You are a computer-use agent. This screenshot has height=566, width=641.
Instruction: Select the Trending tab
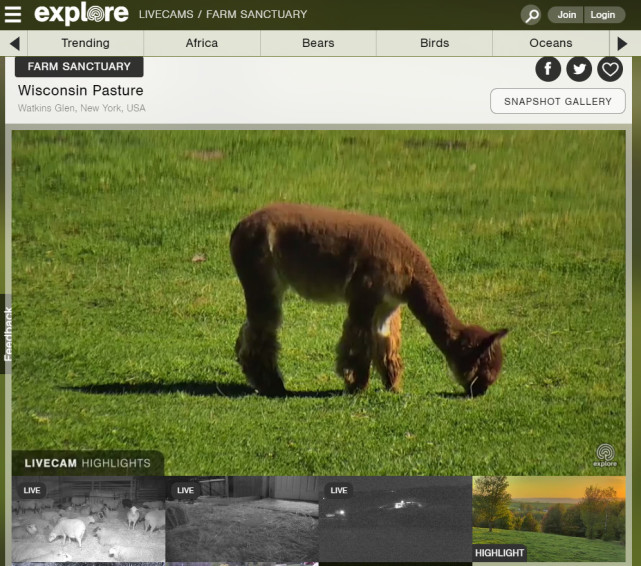pyautogui.click(x=85, y=43)
